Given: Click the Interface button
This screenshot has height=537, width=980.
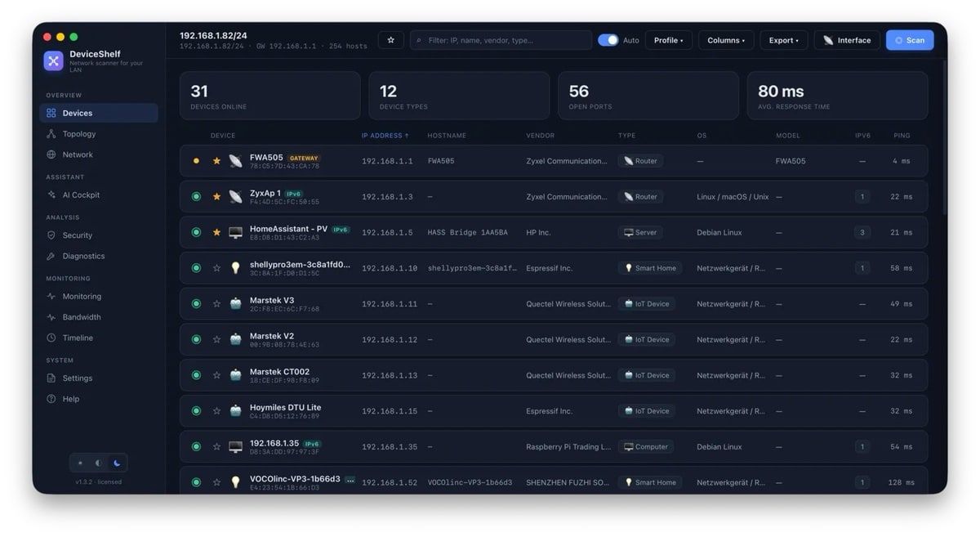Looking at the screenshot, I should tap(847, 40).
